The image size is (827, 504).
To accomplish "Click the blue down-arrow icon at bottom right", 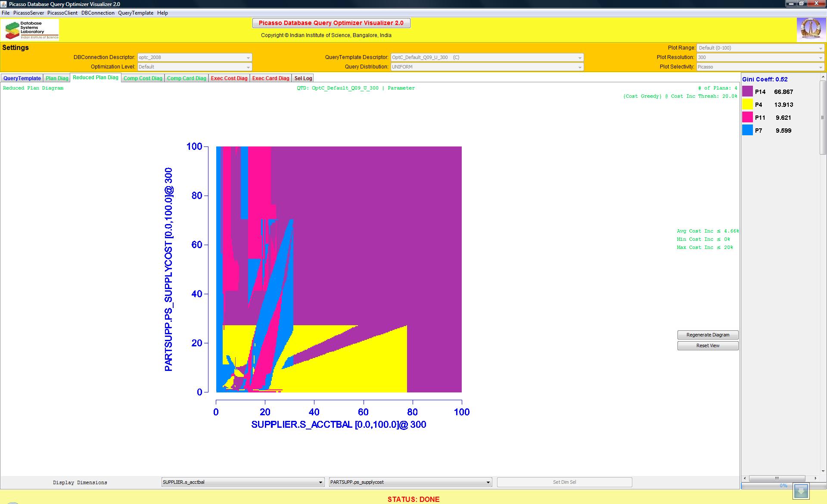I will [x=801, y=491].
